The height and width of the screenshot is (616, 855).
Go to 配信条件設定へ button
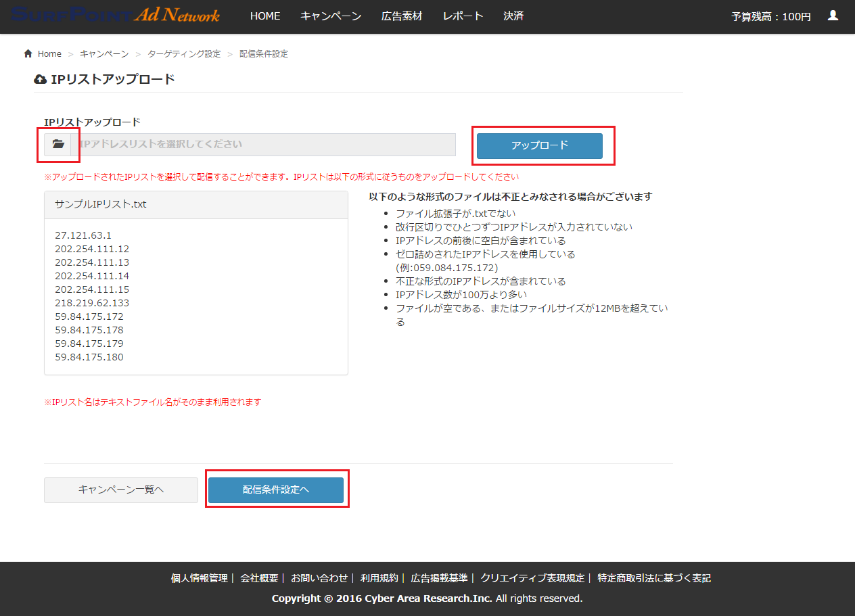point(276,490)
